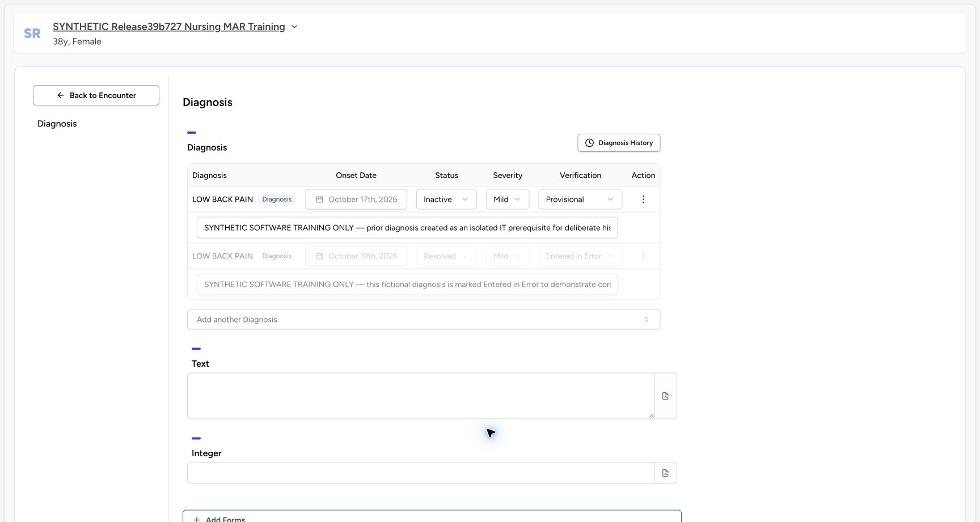Viewport: 980px width, 522px height.
Task: Click the Severity column header
Action: 508,175
